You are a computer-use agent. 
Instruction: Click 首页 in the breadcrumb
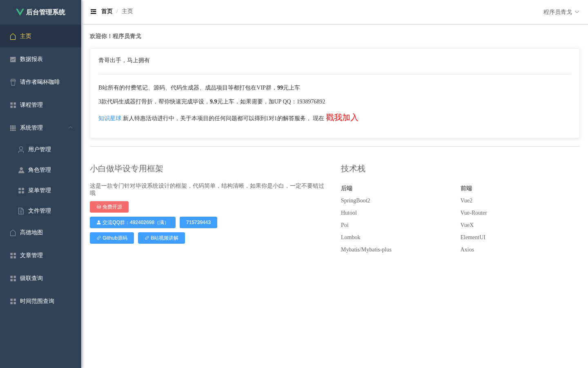point(107,11)
